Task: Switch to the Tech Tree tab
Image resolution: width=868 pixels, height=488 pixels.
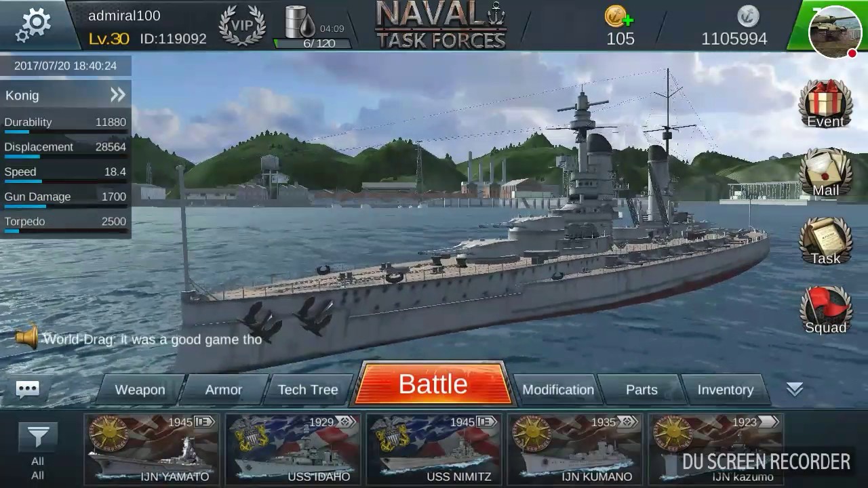Action: 308,390
